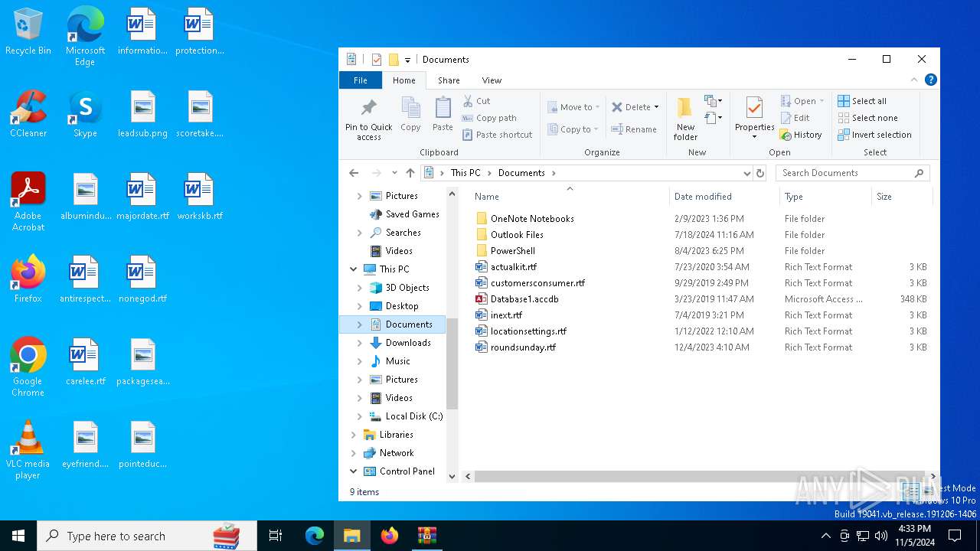Click Firefox icon in taskbar
980x551 pixels.
click(x=390, y=536)
